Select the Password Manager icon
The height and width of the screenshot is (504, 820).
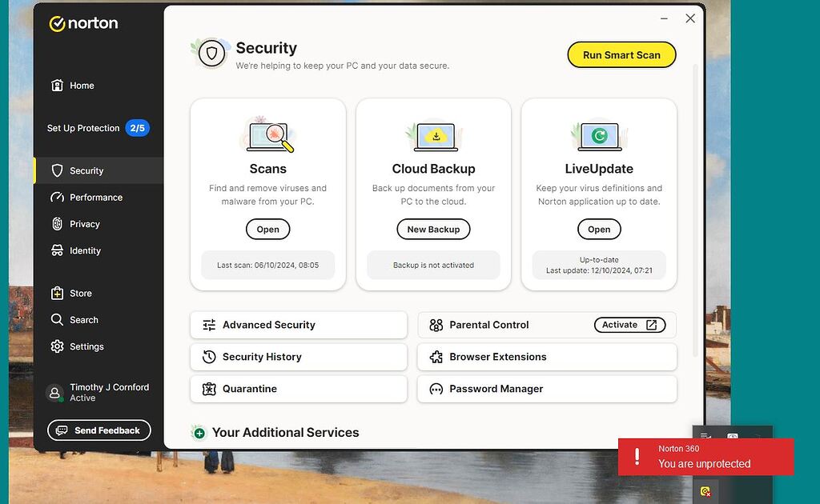(436, 390)
